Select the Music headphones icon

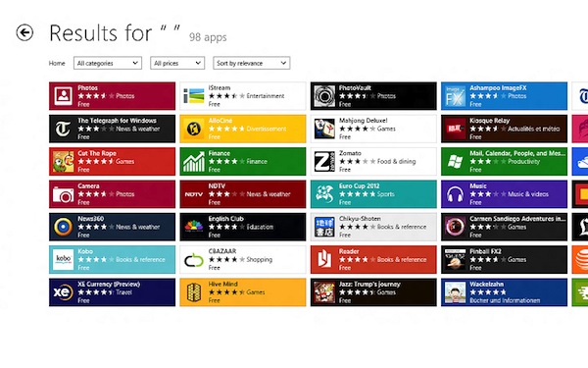point(455,194)
